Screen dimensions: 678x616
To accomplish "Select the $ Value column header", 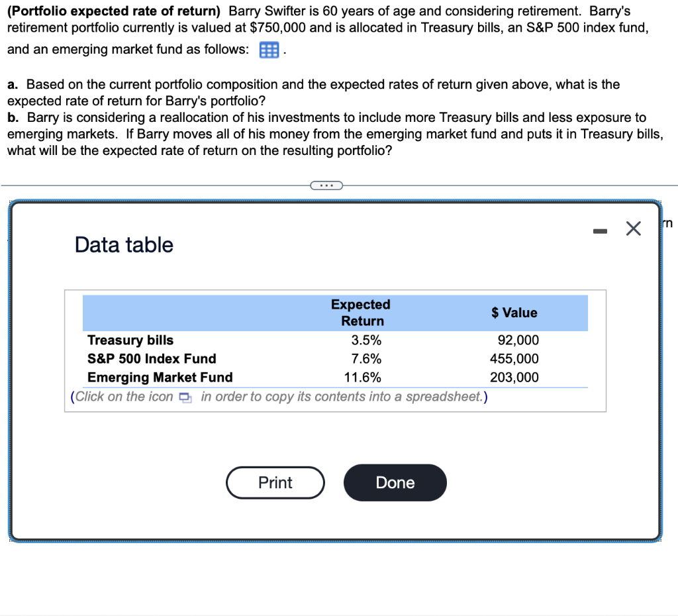I will [x=514, y=313].
